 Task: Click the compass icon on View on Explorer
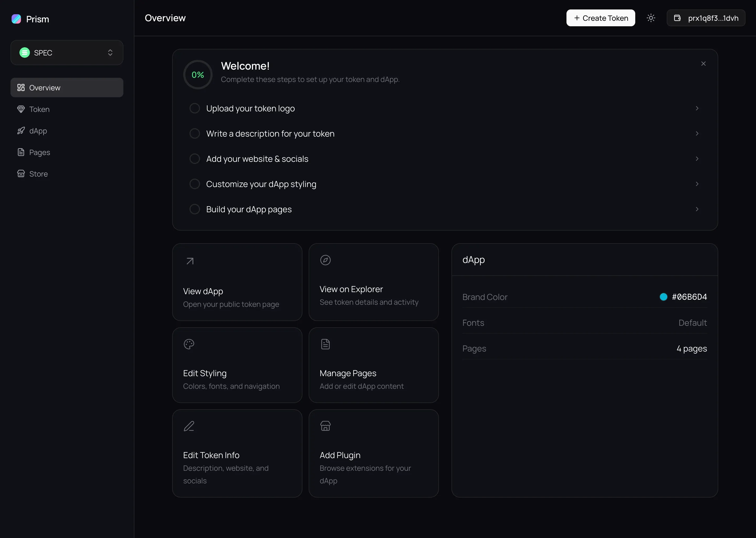[x=325, y=260]
